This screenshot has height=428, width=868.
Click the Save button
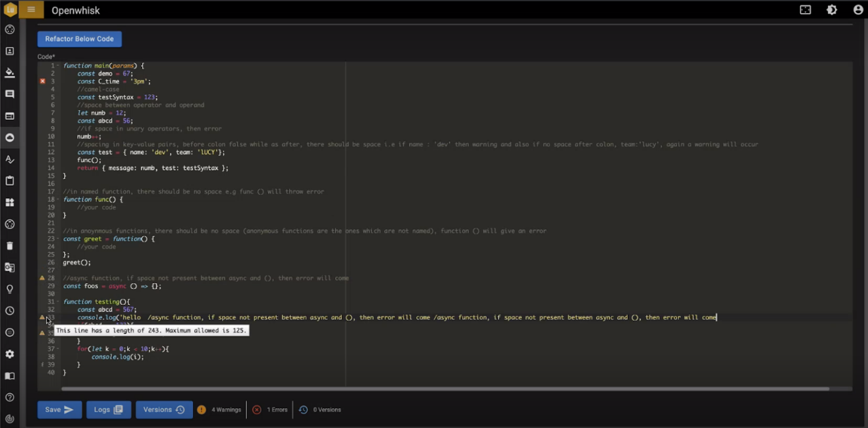60,410
